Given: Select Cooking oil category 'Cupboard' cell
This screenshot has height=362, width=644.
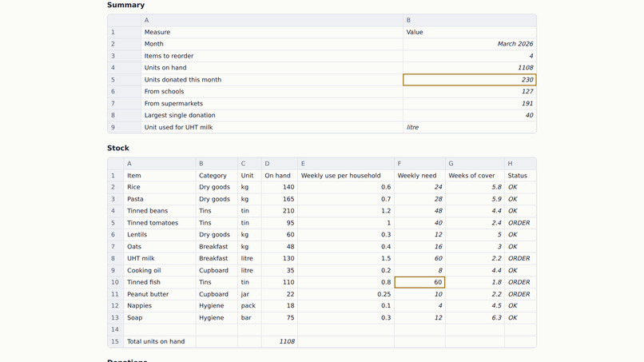Looking at the screenshot, I should (x=217, y=270).
